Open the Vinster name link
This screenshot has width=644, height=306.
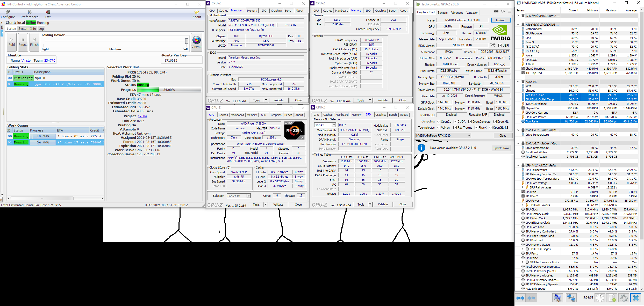pyautogui.click(x=26, y=60)
